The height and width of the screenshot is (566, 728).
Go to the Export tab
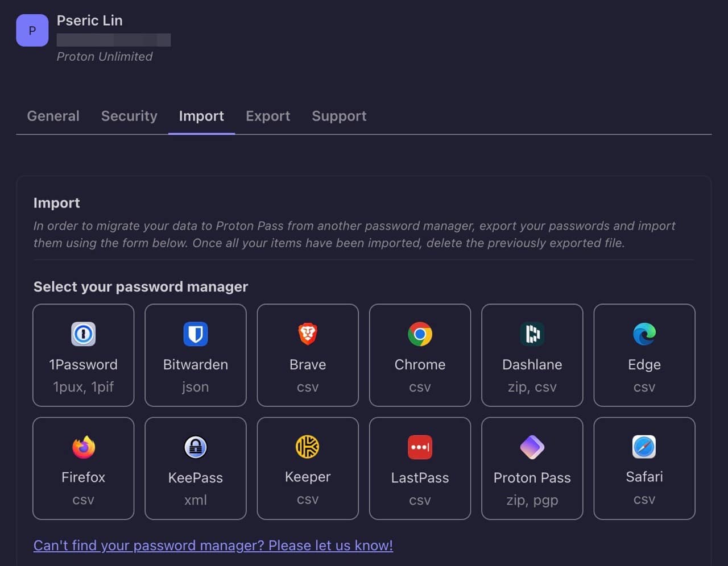(268, 116)
